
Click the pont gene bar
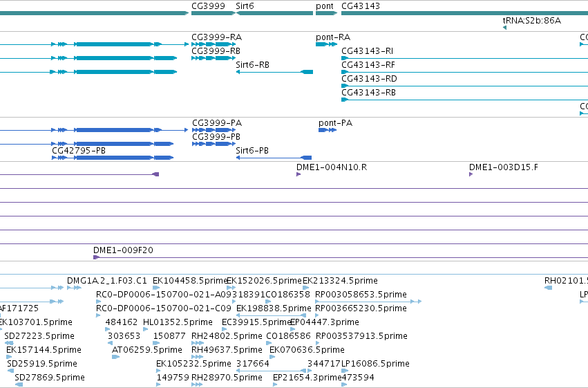coord(326,13)
